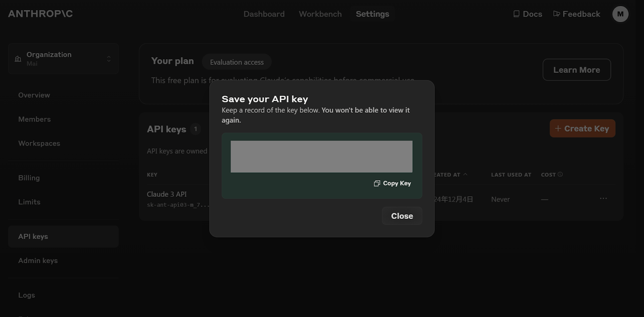
Task: Click the Feedback flag icon
Action: tap(557, 14)
